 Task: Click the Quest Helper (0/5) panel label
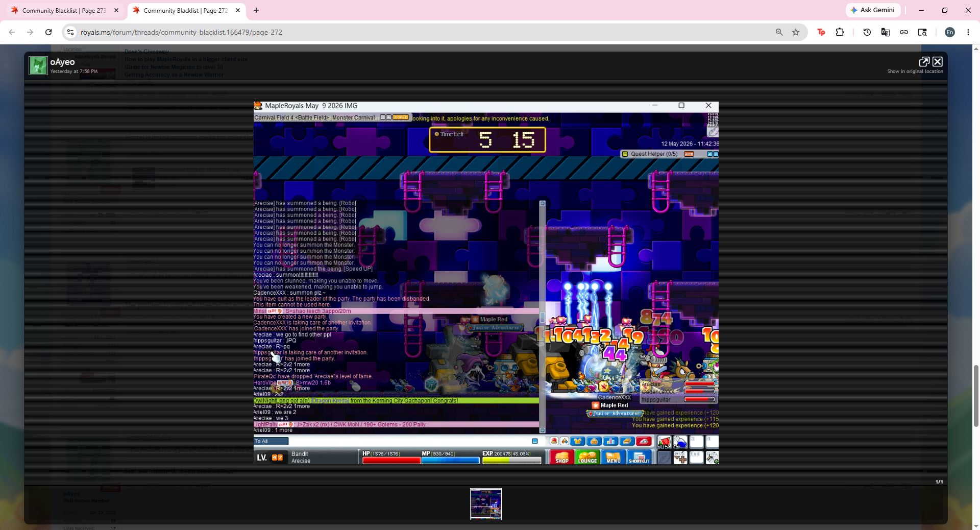(654, 154)
